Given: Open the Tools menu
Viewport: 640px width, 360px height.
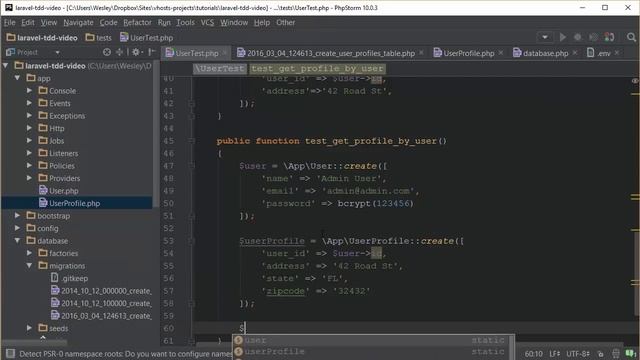Looking at the screenshot, I should (185, 22).
